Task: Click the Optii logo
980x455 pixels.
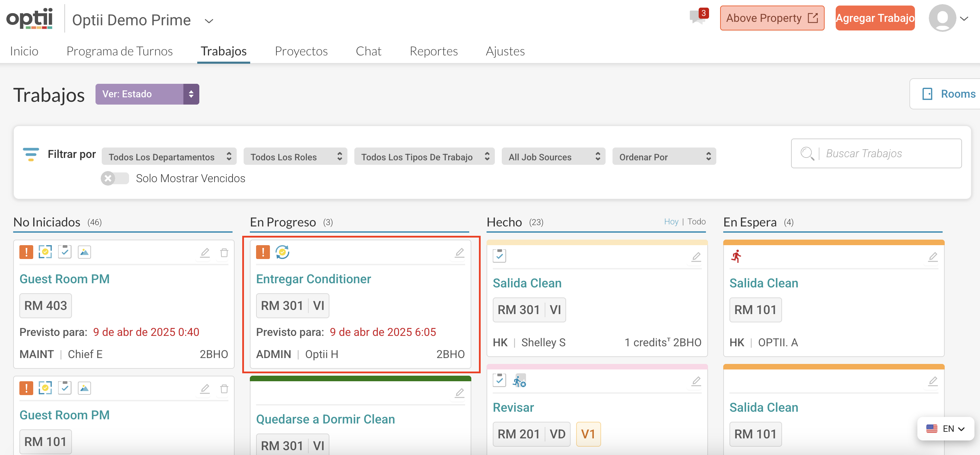Action: coord(30,18)
